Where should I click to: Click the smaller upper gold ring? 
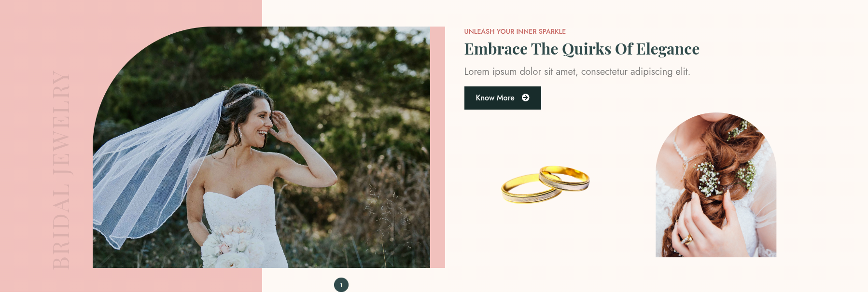coord(564,178)
